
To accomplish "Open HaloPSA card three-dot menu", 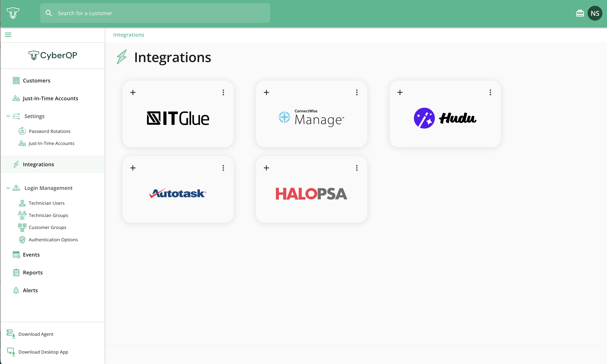I will 357,168.
